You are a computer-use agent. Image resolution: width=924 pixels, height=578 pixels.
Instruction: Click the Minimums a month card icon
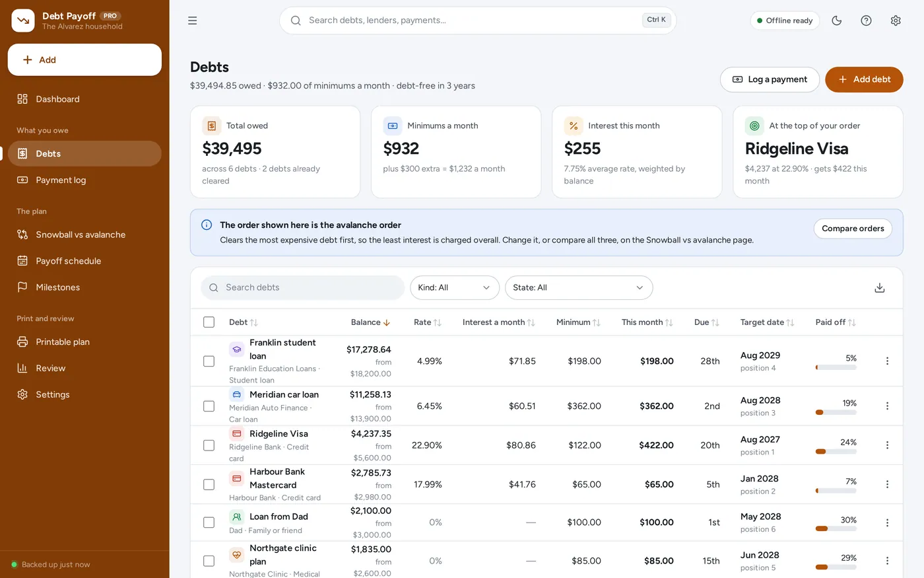(393, 126)
